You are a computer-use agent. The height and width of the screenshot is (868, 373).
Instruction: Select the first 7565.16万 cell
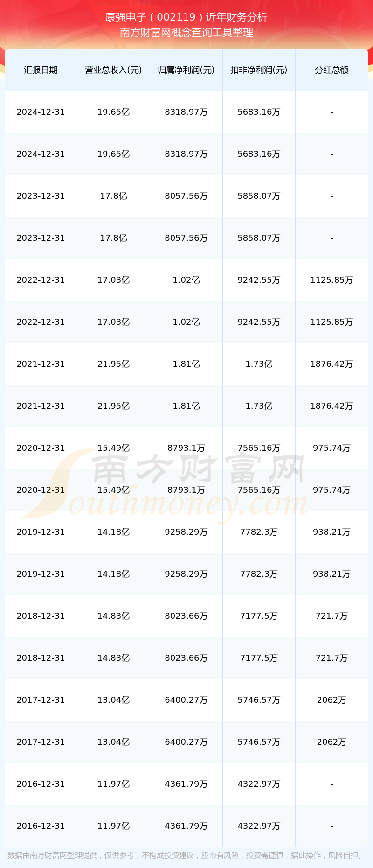coord(259,448)
